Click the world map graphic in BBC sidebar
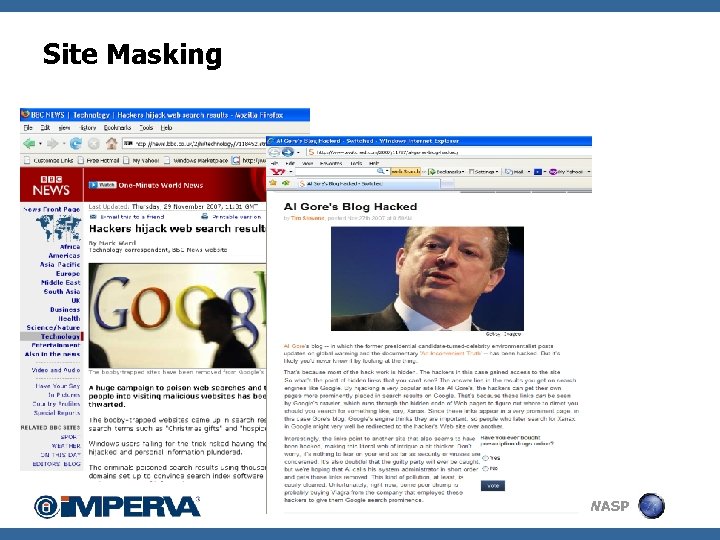 pos(58,228)
